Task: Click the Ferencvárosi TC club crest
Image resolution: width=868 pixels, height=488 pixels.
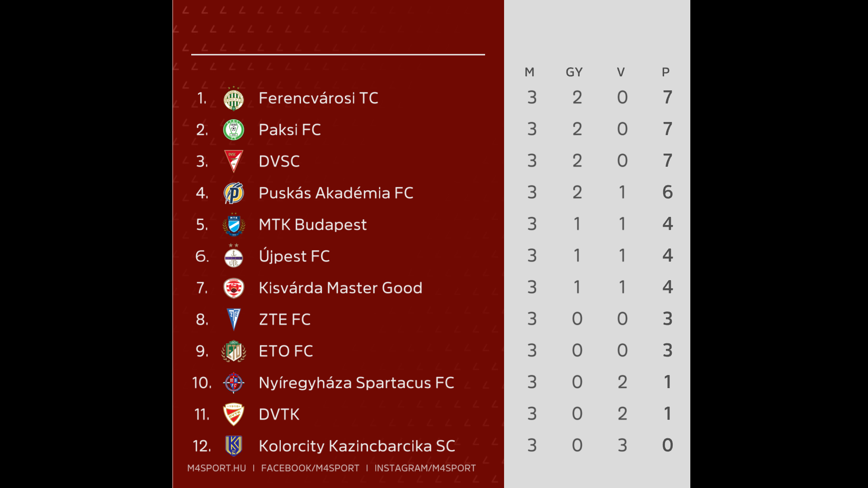Action: (x=234, y=99)
